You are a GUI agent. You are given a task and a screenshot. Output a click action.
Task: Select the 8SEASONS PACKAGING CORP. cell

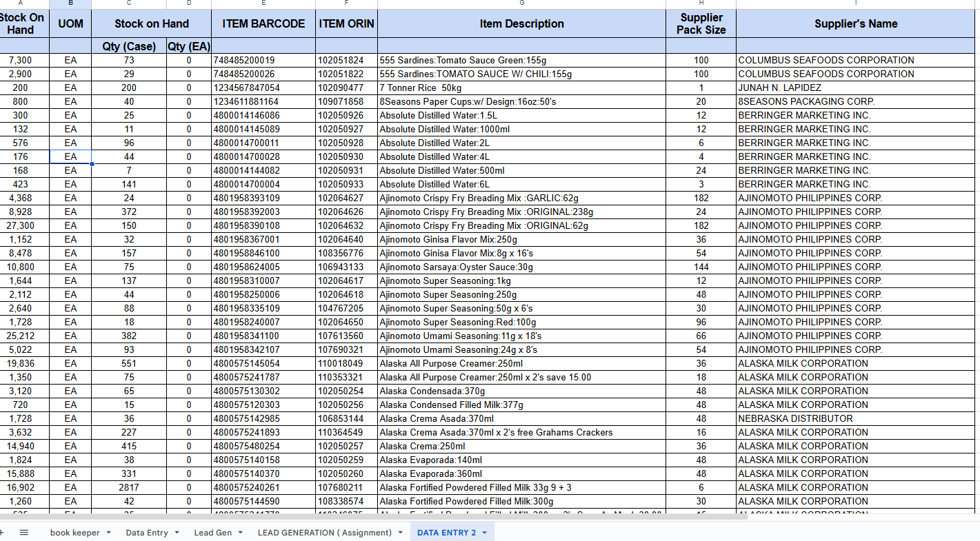pos(856,101)
